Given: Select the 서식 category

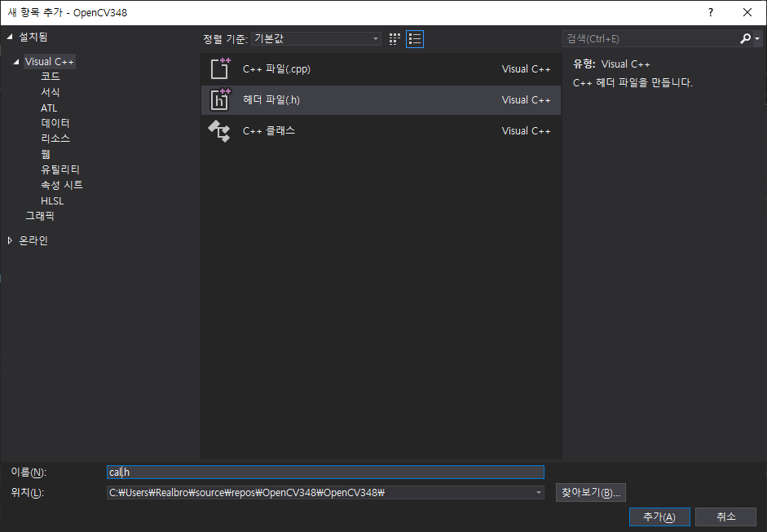Looking at the screenshot, I should [x=50, y=92].
